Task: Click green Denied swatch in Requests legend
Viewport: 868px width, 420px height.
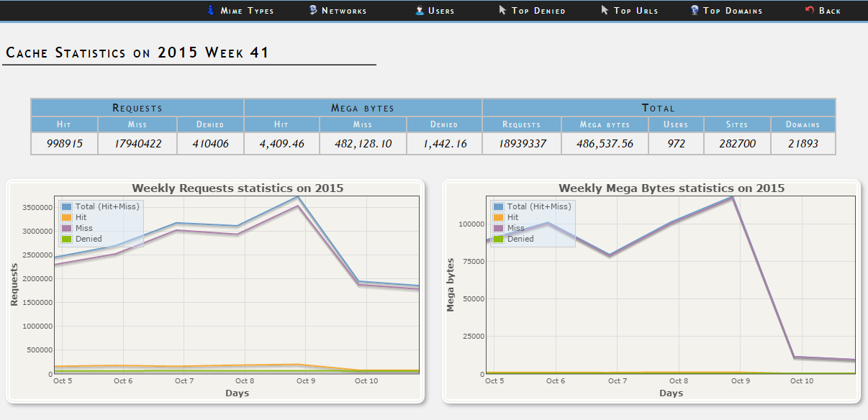Action: (x=66, y=239)
